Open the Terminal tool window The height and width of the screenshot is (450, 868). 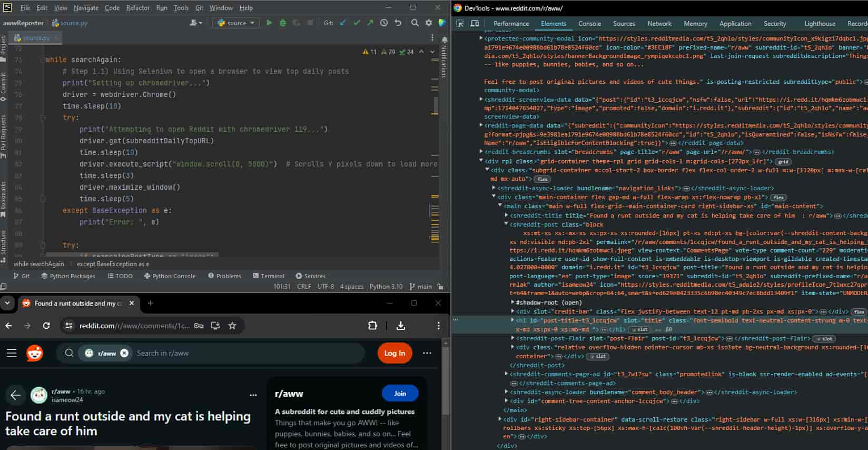click(x=268, y=276)
